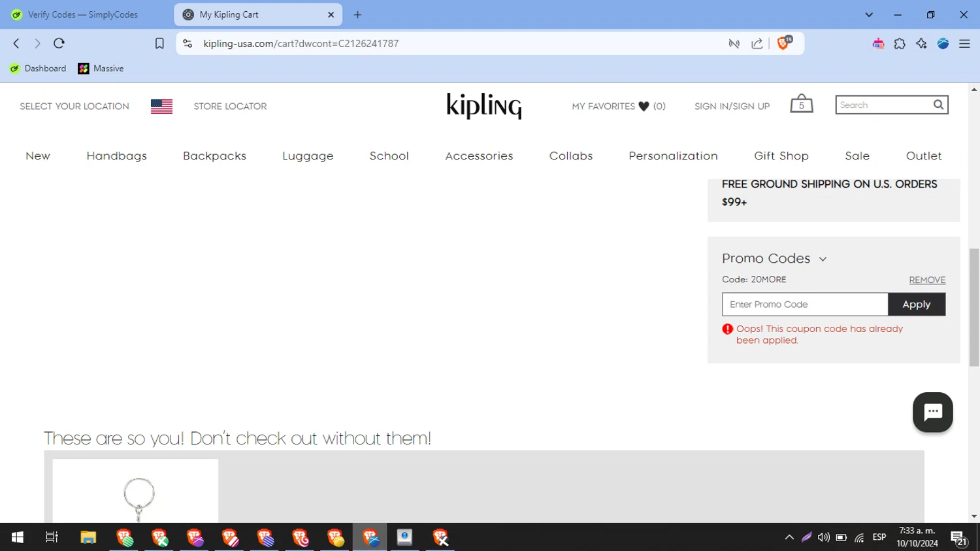This screenshot has height=551, width=980.
Task: Reload the current page
Action: (59, 43)
